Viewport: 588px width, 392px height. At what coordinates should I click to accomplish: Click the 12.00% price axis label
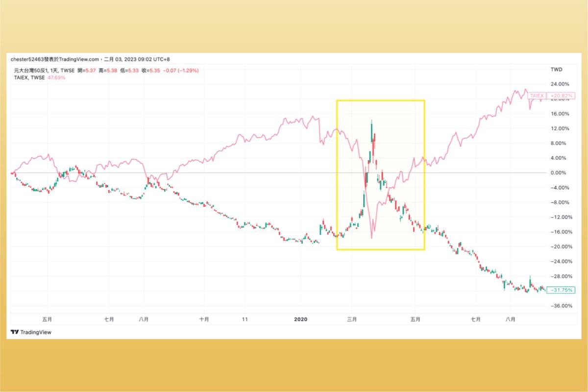point(560,128)
